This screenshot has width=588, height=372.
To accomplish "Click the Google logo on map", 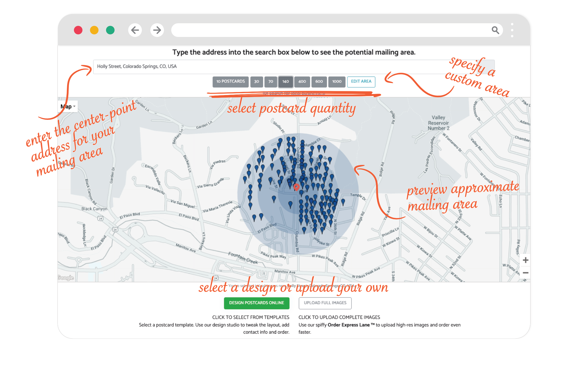I will [x=65, y=278].
